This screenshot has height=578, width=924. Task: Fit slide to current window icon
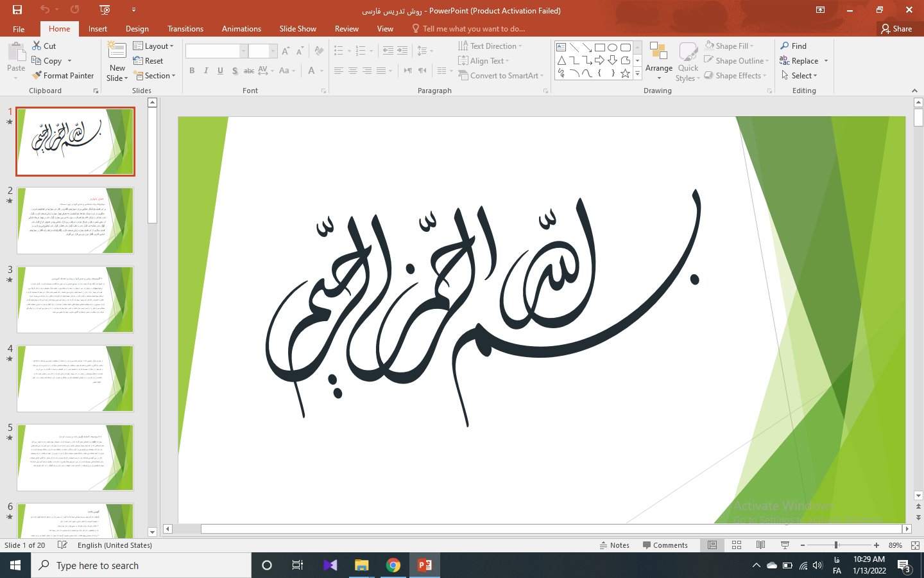[915, 545]
